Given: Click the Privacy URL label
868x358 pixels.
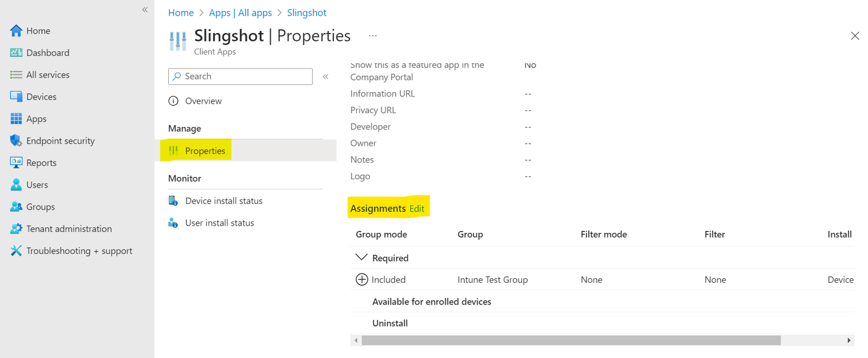Looking at the screenshot, I should (x=373, y=110).
